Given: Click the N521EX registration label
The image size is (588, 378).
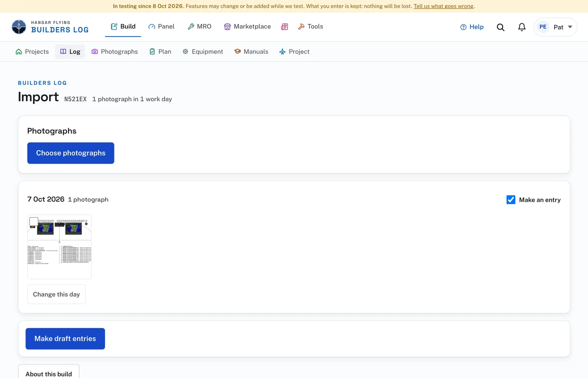Looking at the screenshot, I should coord(75,99).
